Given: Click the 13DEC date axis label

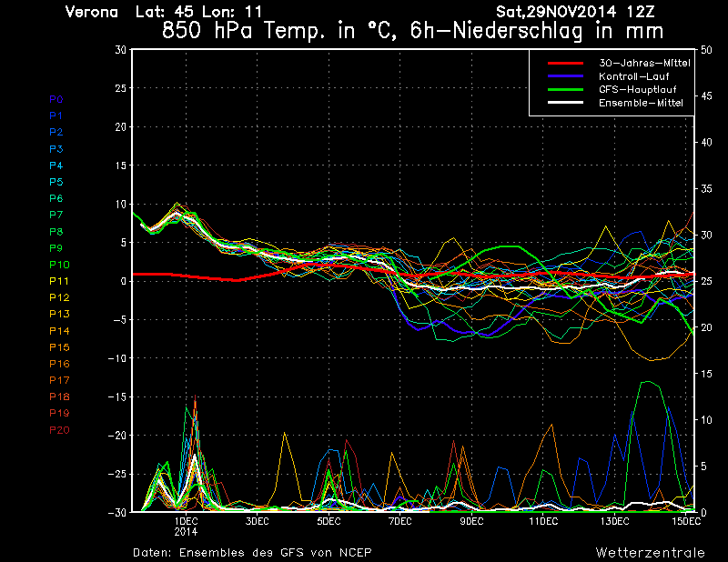Looking at the screenshot, I should [614, 521].
